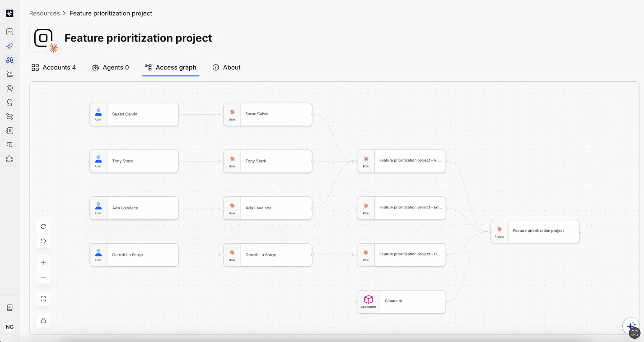Zoom in on the graph with plus button
644x342 pixels.
click(x=43, y=263)
